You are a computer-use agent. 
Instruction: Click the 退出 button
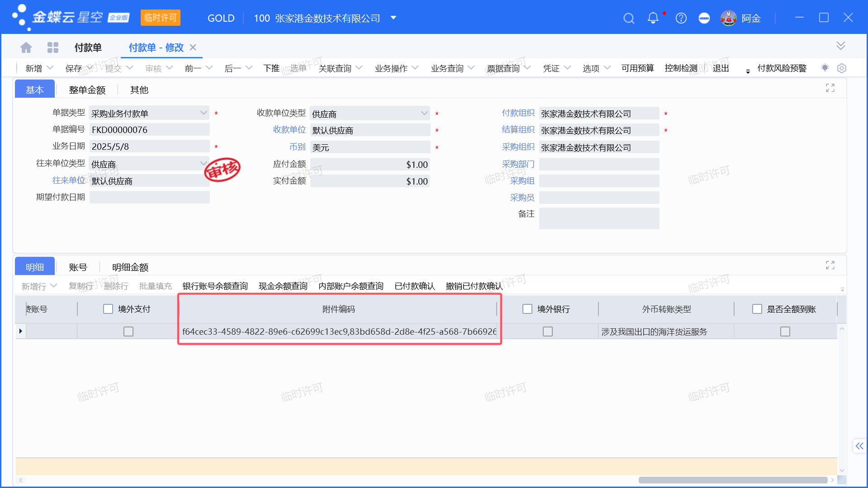click(x=721, y=68)
